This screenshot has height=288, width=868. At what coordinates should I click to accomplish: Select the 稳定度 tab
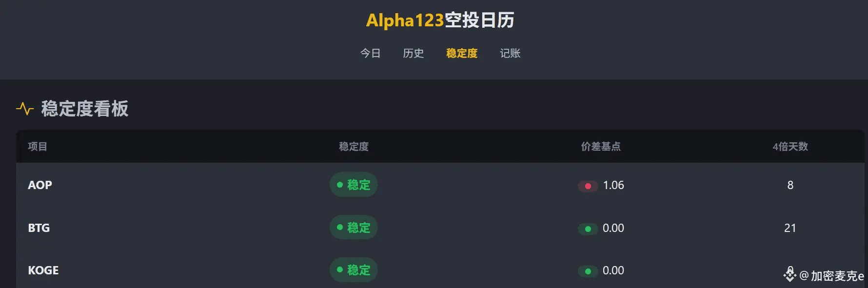click(462, 53)
